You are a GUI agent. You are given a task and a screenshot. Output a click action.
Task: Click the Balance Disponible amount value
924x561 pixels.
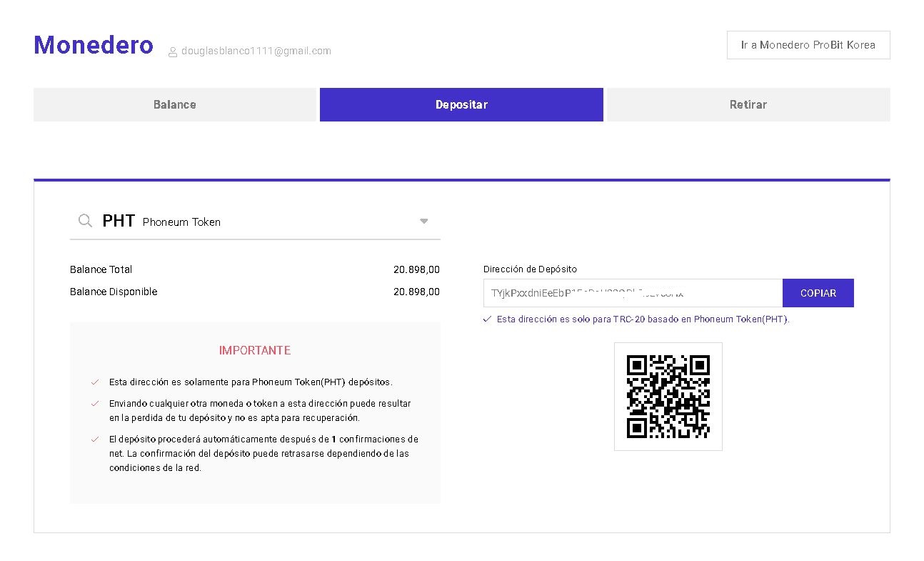click(x=416, y=292)
